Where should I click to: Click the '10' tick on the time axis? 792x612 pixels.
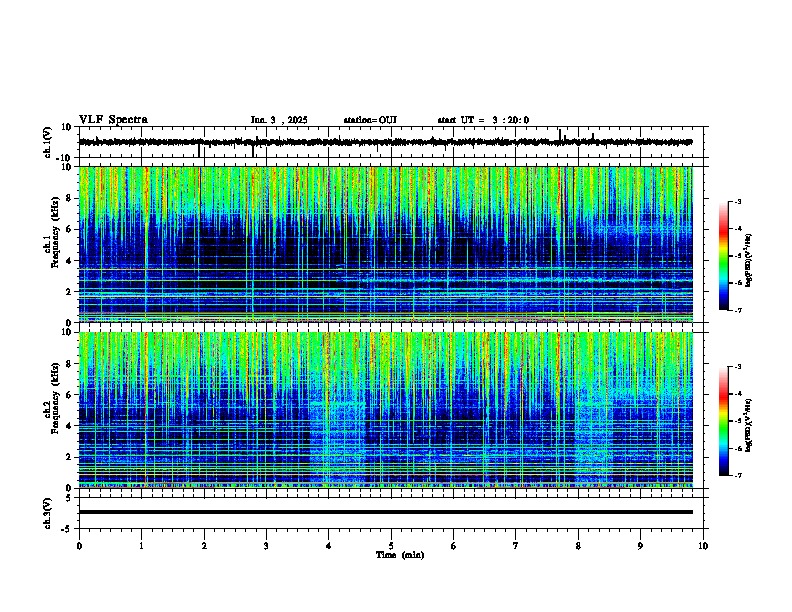coord(703,546)
